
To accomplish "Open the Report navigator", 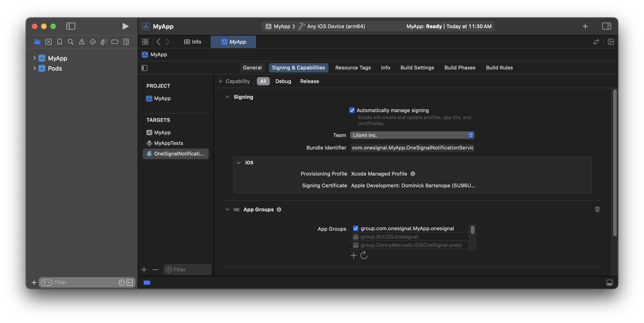I will coord(126,42).
